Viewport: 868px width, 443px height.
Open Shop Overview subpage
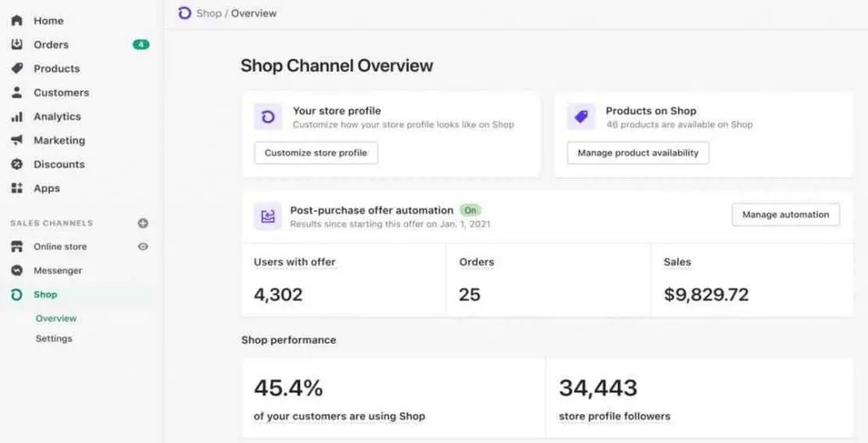(56, 318)
